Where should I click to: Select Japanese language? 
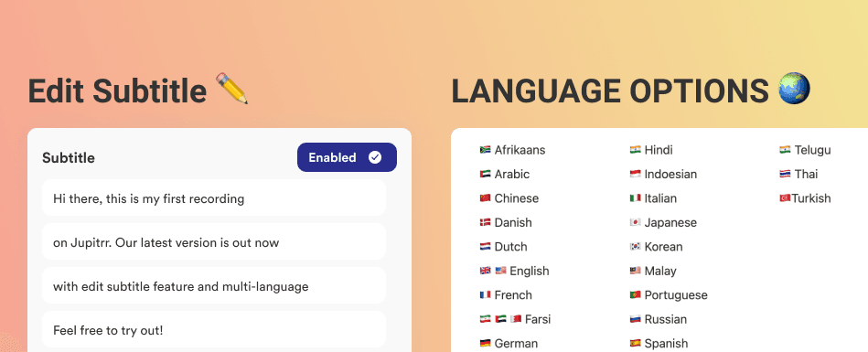click(x=670, y=222)
